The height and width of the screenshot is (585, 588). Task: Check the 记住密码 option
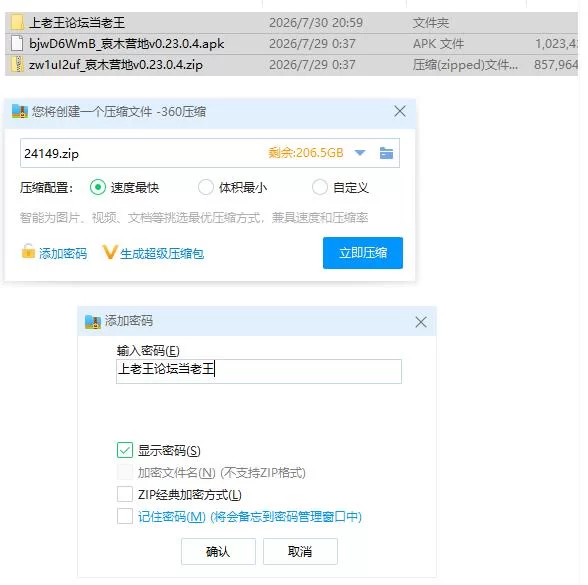pyautogui.click(x=125, y=516)
